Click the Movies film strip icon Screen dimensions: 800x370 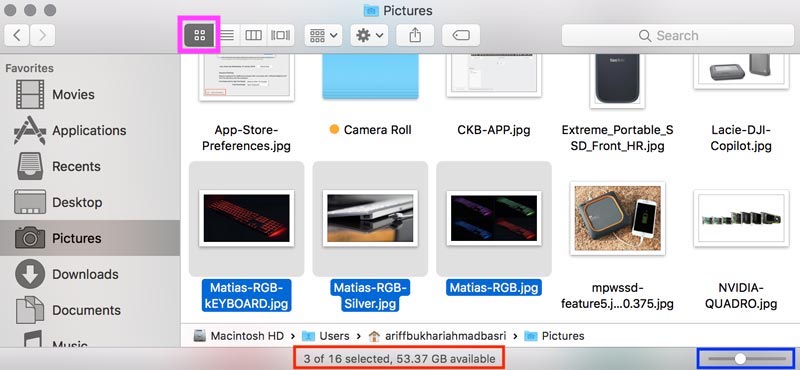click(x=30, y=94)
